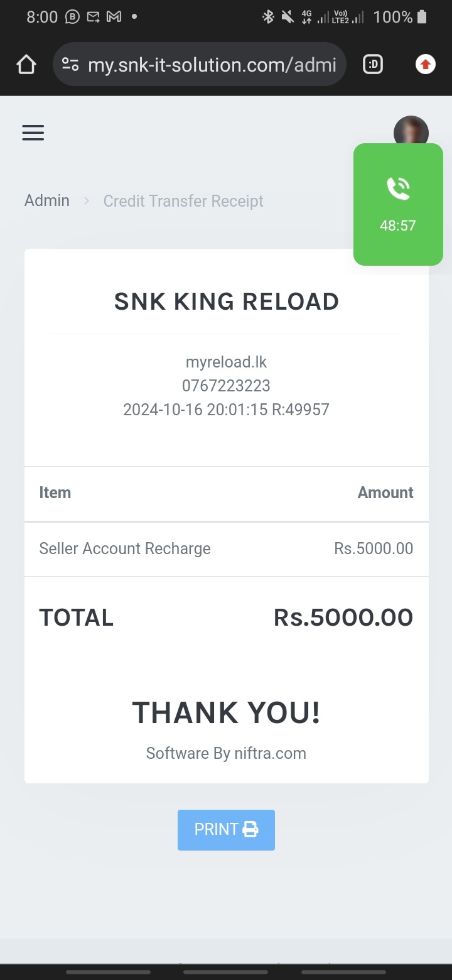452x980 pixels.
Task: Select the Credit Transfer Receipt breadcrumb
Action: [183, 201]
